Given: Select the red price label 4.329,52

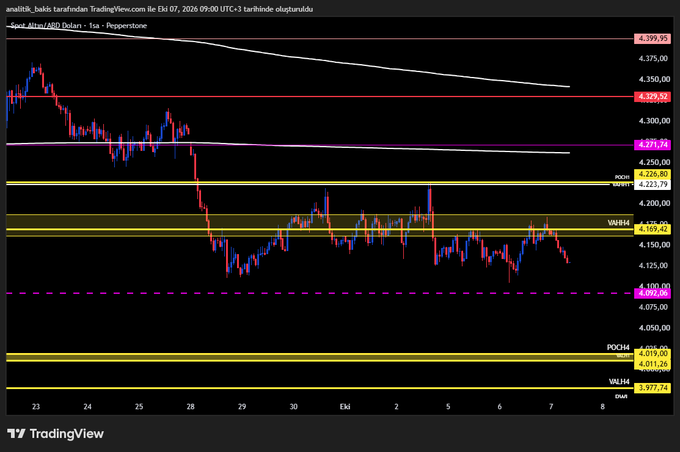Looking at the screenshot, I should click(x=653, y=96).
